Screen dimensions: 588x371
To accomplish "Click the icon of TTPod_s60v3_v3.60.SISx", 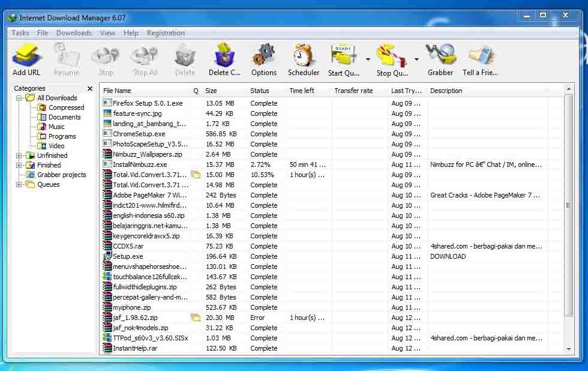I will tap(107, 337).
